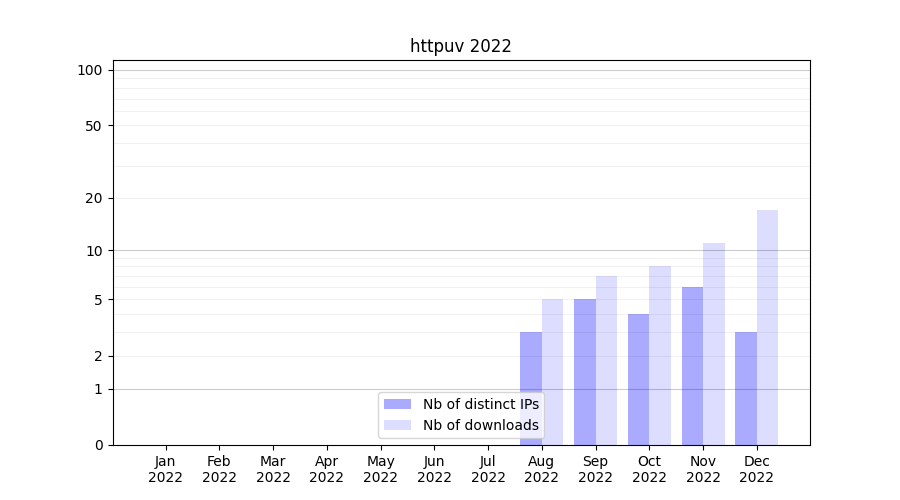Click the August distinct IPs bar
Screen dimensions: 900x500
(531, 388)
